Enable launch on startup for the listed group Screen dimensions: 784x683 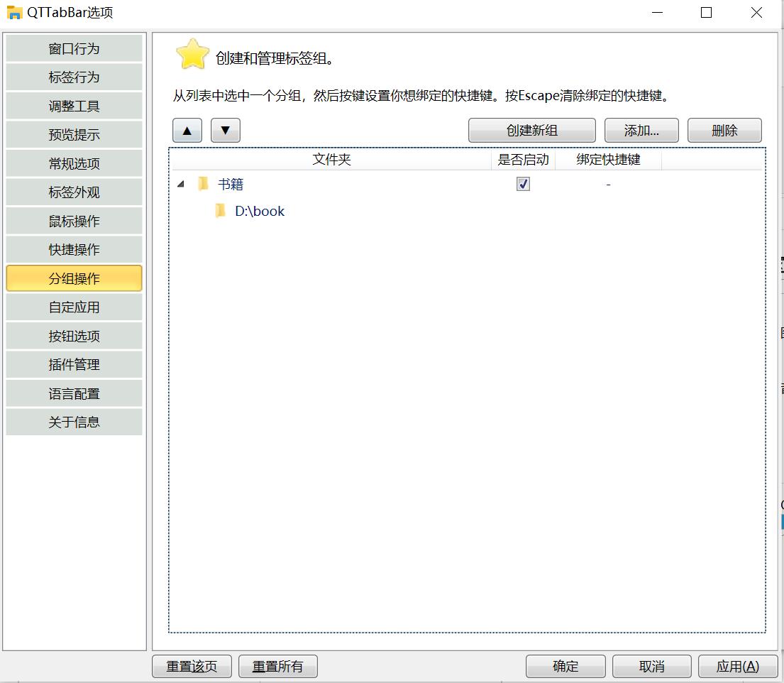pos(523,183)
